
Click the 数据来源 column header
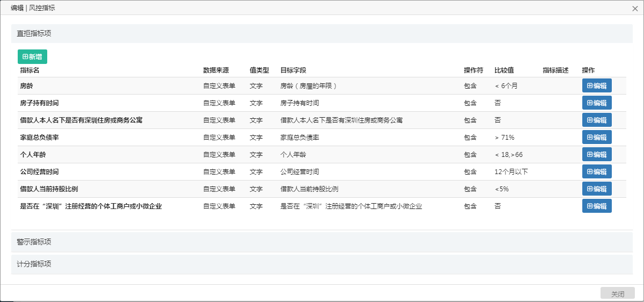(216, 70)
